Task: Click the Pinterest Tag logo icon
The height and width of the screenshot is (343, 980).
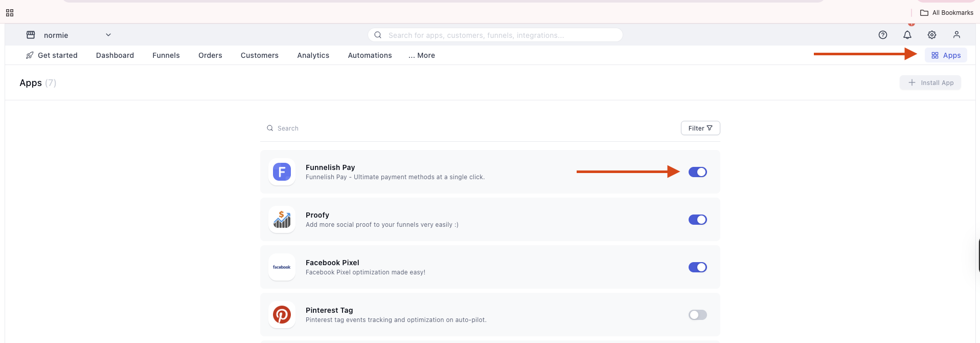Action: click(x=282, y=315)
